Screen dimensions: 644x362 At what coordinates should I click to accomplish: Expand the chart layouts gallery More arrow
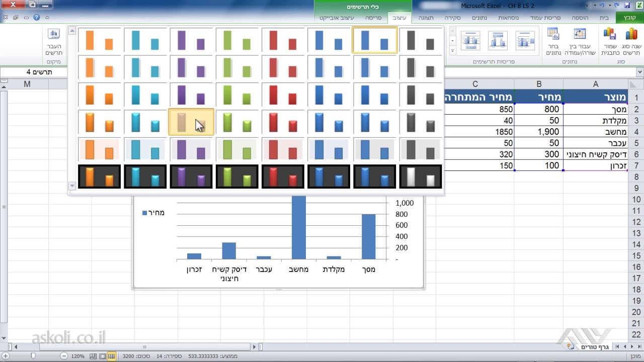coord(452,51)
